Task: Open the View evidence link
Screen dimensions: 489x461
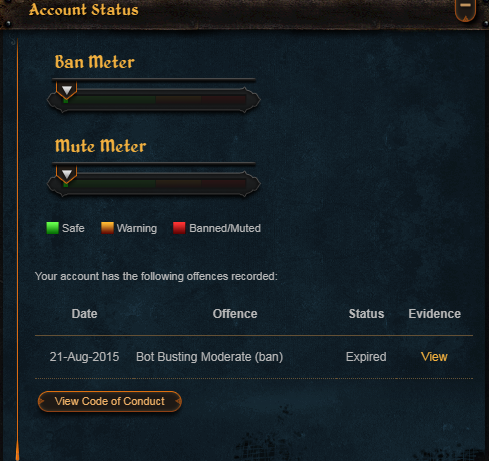Action: click(434, 357)
